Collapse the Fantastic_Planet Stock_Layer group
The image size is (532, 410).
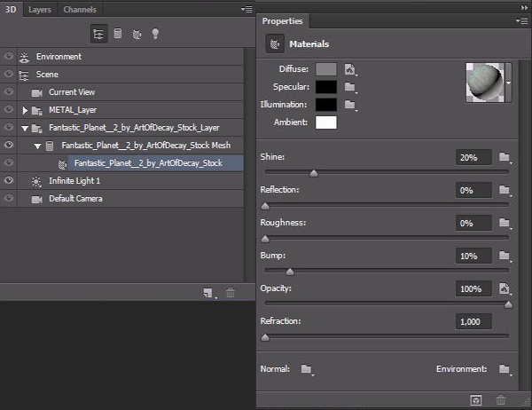(x=25, y=128)
